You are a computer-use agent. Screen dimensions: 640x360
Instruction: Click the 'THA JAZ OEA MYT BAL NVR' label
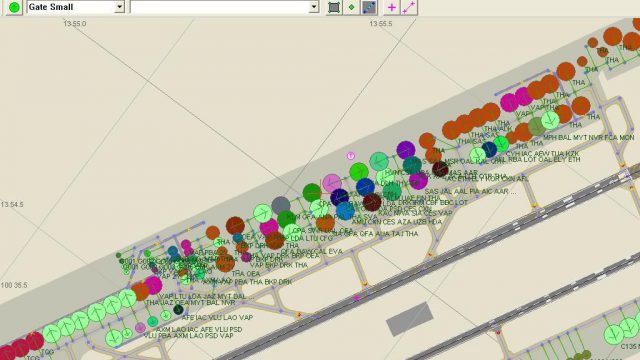pos(190,303)
